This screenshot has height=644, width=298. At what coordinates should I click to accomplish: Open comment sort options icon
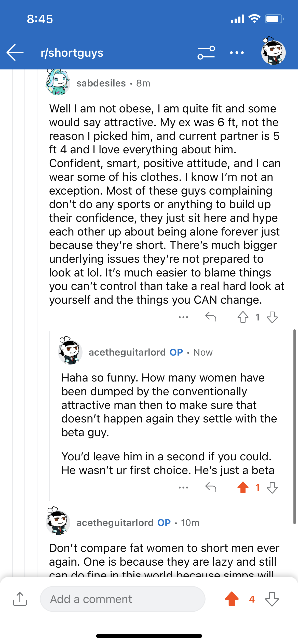tap(206, 53)
